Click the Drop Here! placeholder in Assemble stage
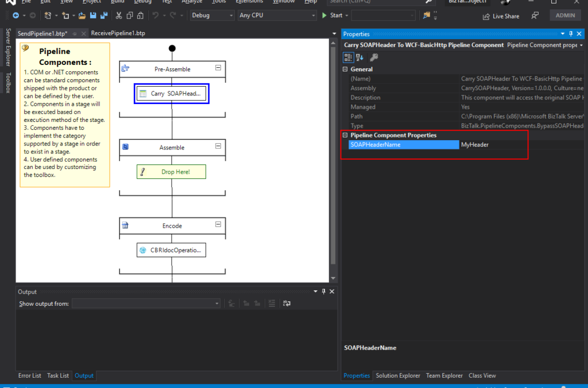The width and height of the screenshot is (588, 388). point(171,172)
